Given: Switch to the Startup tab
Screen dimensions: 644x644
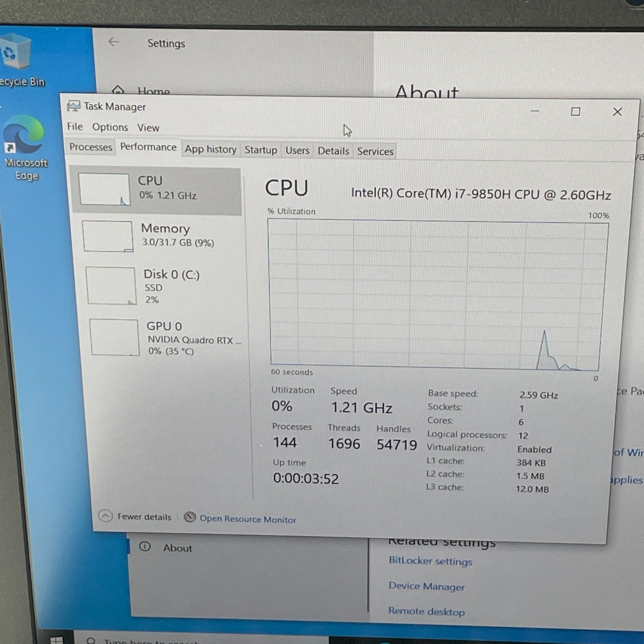Looking at the screenshot, I should point(261,150).
